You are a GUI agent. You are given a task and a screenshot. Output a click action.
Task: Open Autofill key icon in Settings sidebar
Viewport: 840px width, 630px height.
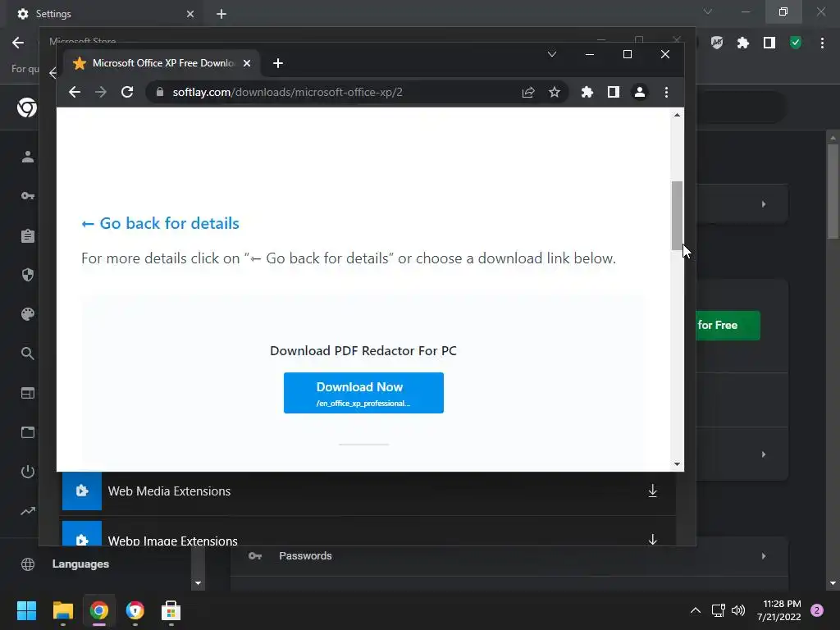point(27,196)
